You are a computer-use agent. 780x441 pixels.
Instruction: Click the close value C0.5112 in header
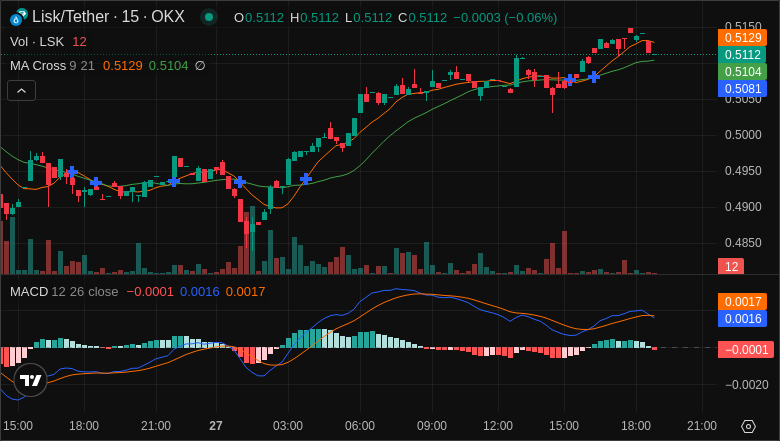pyautogui.click(x=422, y=18)
